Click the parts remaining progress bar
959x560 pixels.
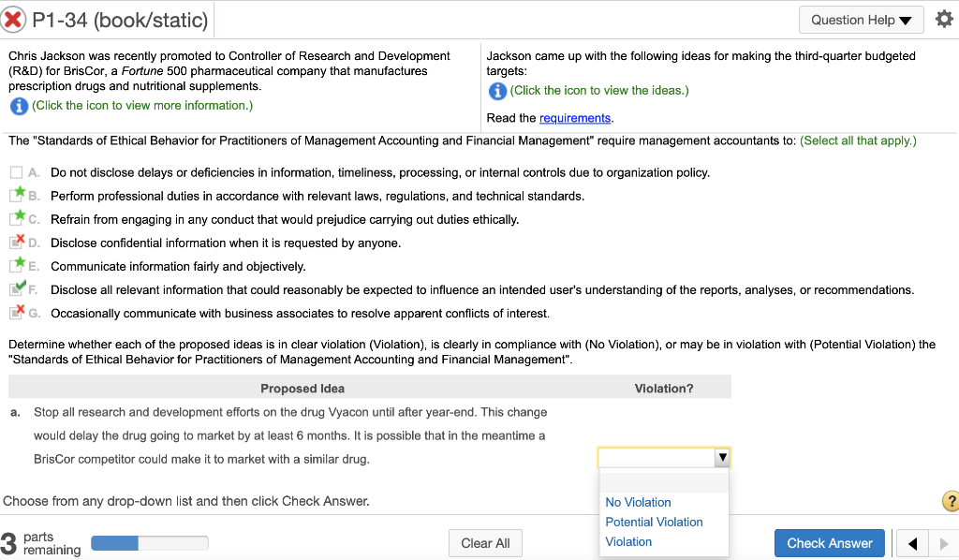[150, 542]
